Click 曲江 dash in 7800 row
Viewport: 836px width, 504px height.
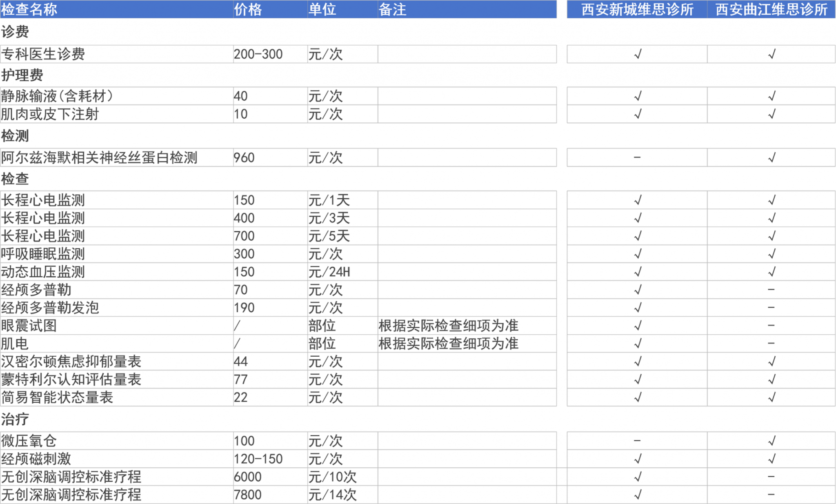click(771, 494)
